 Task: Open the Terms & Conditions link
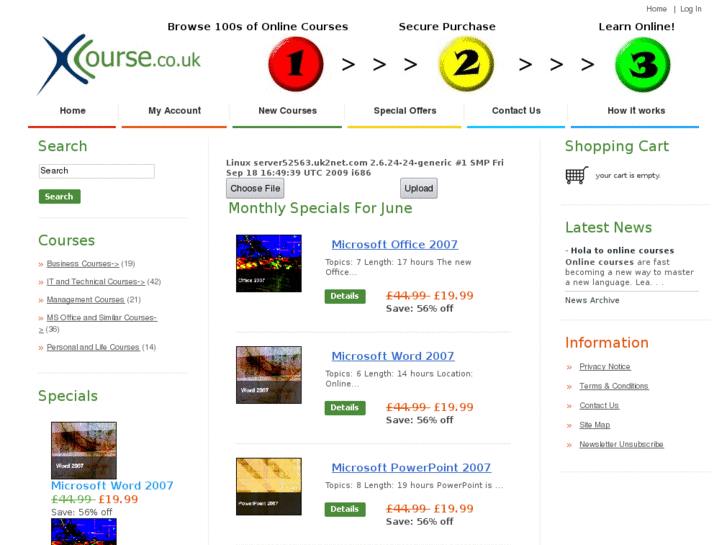(614, 386)
